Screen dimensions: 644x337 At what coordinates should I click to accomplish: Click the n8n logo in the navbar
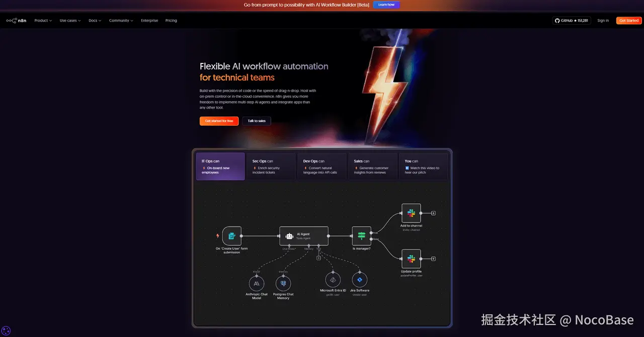pos(16,21)
